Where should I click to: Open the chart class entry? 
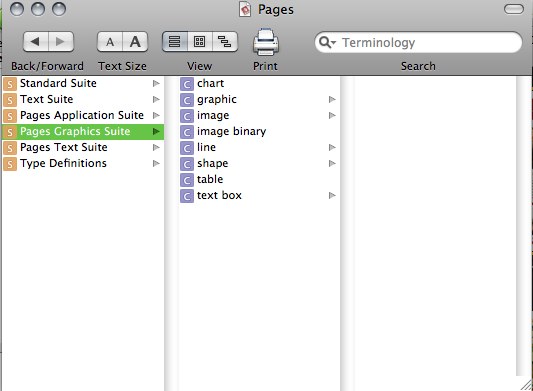(259, 83)
